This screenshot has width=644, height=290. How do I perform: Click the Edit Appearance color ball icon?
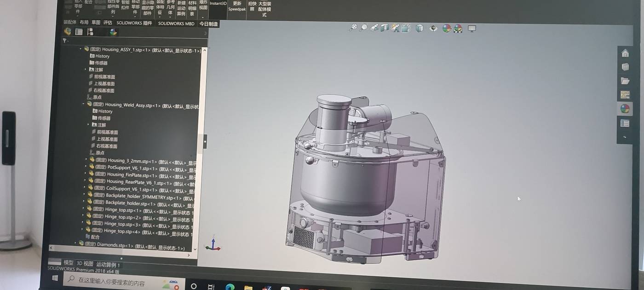(x=446, y=29)
